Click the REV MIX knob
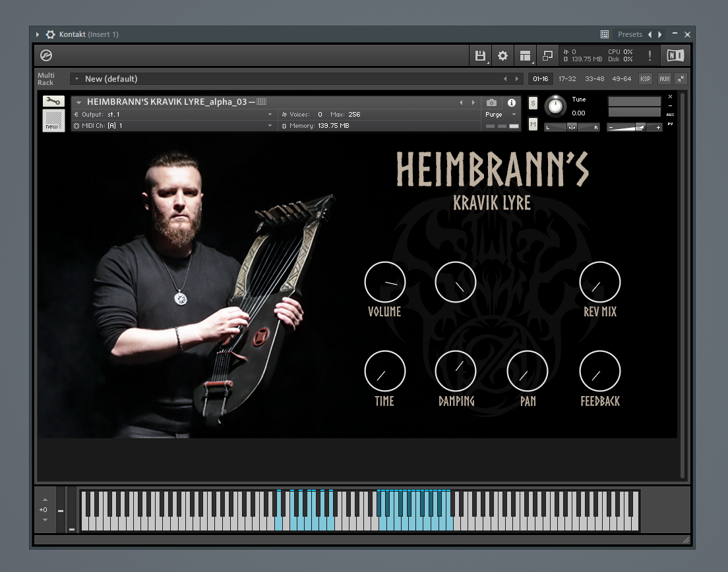This screenshot has width=728, height=572. coord(600,282)
